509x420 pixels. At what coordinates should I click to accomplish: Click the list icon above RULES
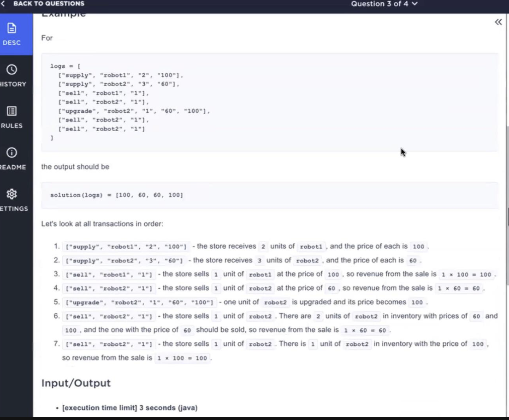point(12,111)
